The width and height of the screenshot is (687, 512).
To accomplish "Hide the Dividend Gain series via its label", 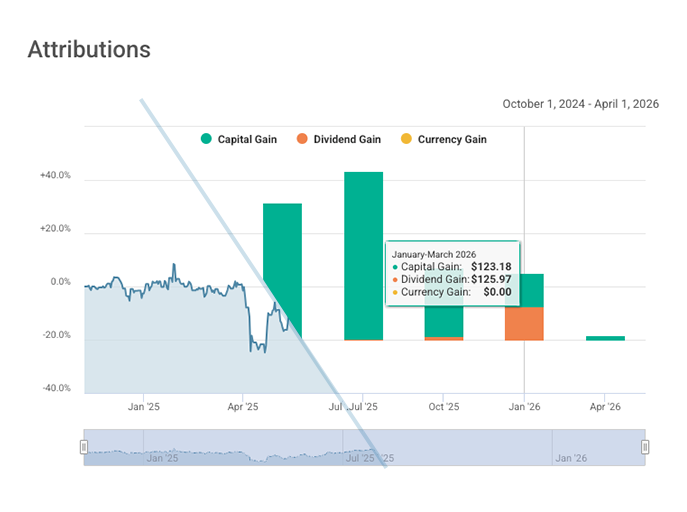I will tap(345, 139).
